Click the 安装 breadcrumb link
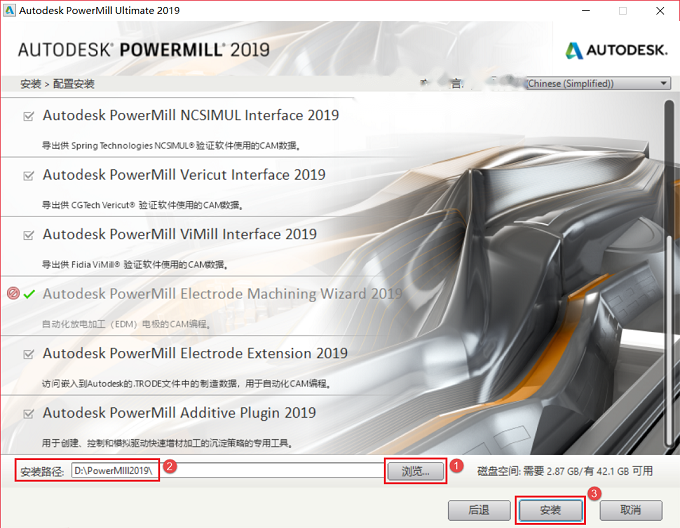 [x=30, y=84]
